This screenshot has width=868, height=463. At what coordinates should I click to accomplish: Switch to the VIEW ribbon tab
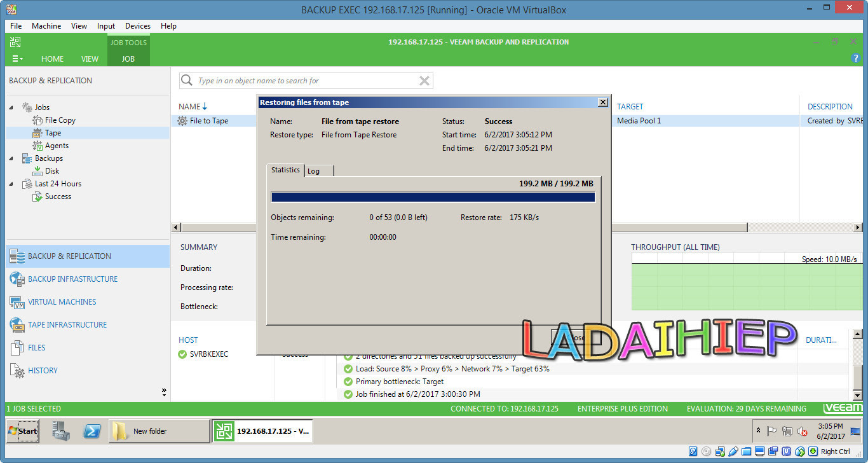(90, 59)
